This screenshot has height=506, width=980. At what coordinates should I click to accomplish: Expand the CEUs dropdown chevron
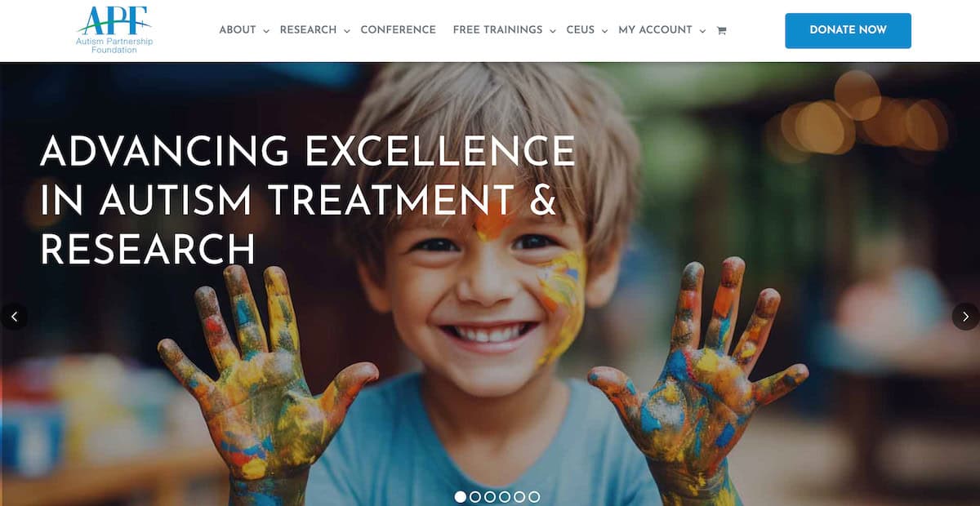click(604, 31)
